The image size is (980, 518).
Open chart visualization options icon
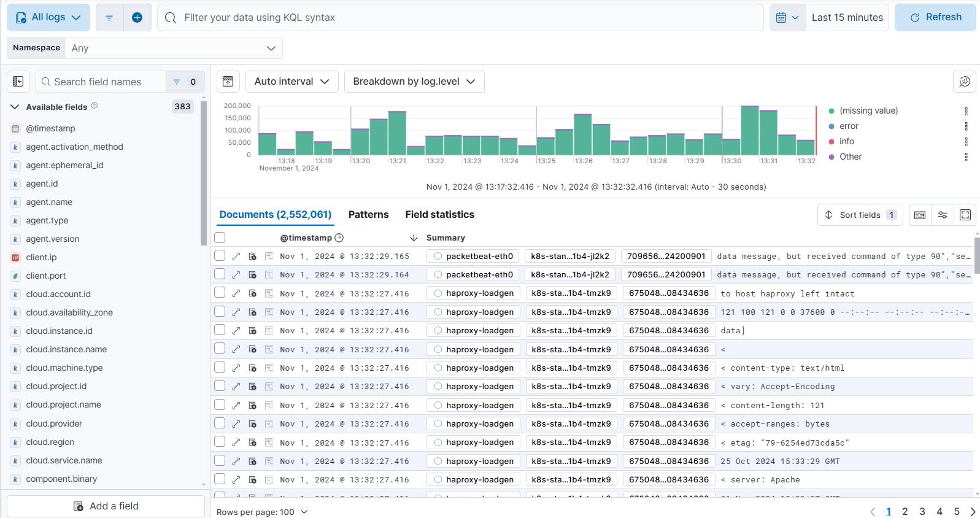[964, 82]
